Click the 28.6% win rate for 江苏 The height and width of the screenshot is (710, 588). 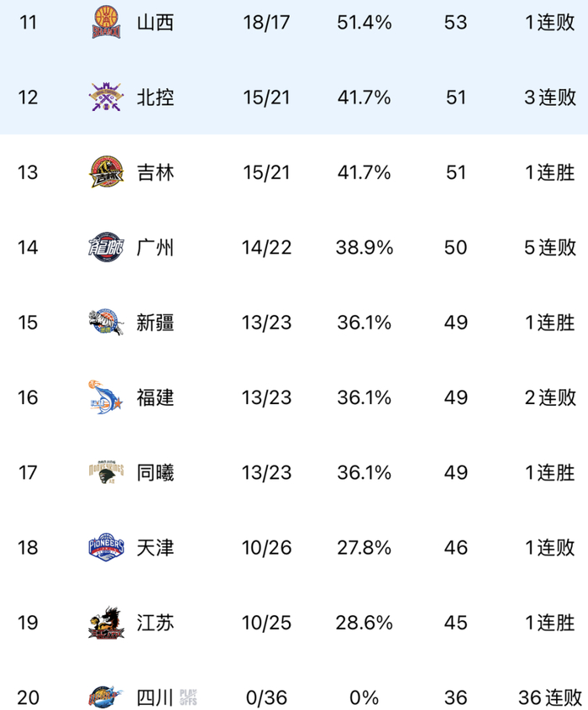point(365,623)
